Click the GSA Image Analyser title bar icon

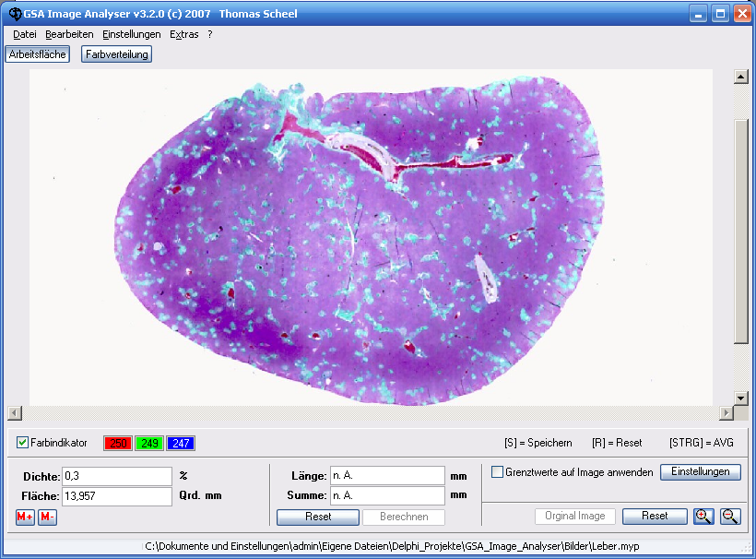(15, 14)
